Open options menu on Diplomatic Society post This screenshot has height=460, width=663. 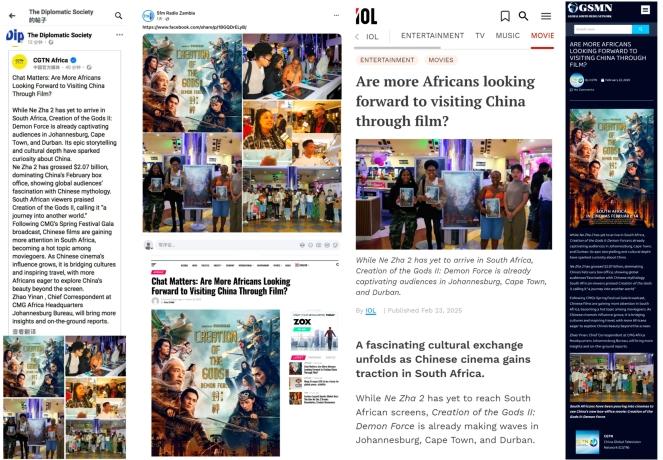coord(120,35)
